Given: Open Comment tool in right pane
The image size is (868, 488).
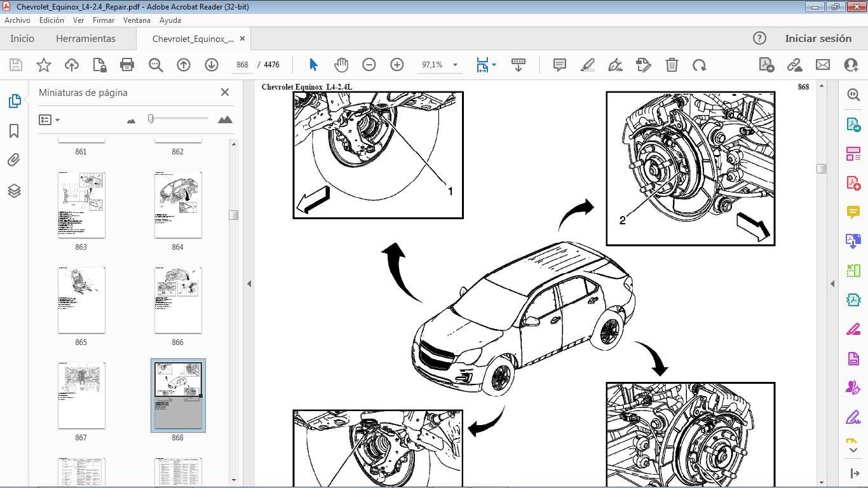Looking at the screenshot, I should pos(853,212).
